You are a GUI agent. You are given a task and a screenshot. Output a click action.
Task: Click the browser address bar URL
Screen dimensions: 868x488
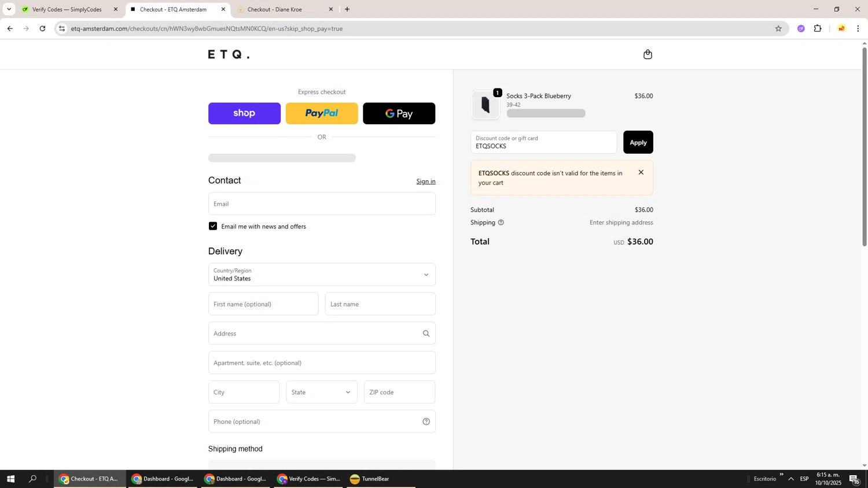click(207, 28)
